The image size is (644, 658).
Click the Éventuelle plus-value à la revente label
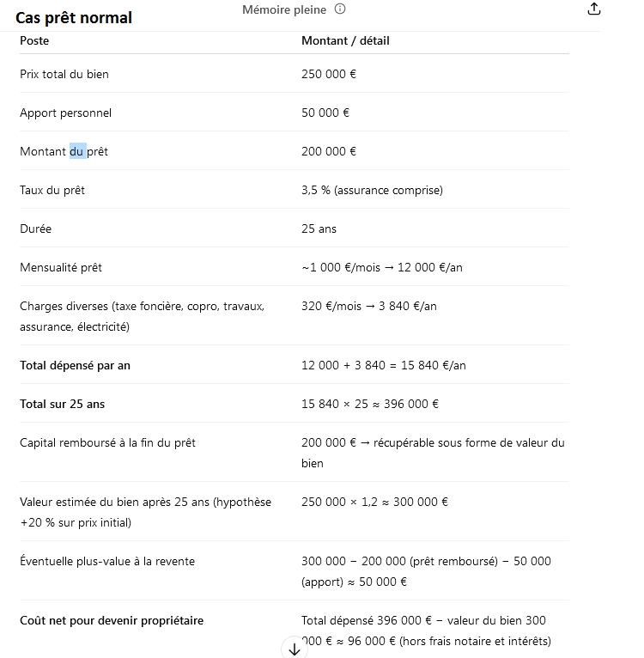tap(107, 562)
